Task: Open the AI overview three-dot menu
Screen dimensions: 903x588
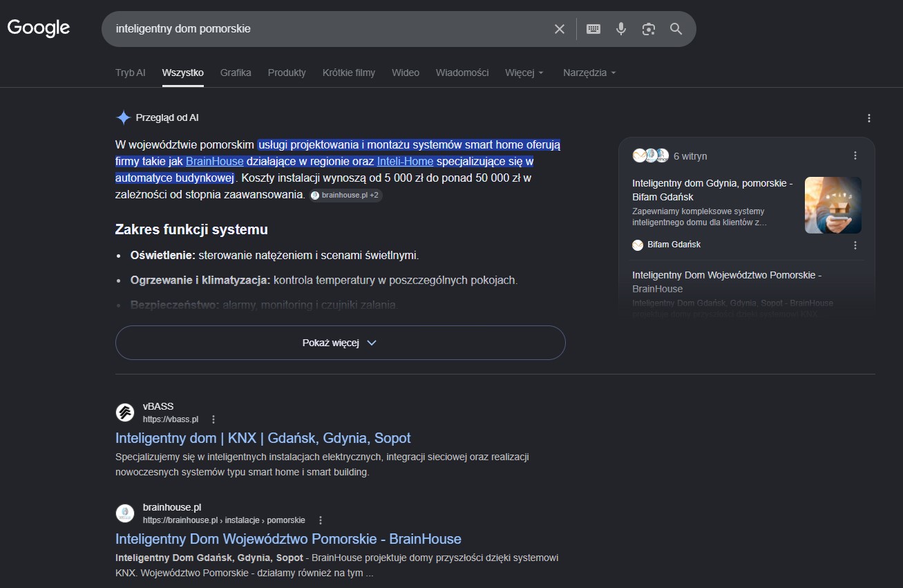Action: 869,118
